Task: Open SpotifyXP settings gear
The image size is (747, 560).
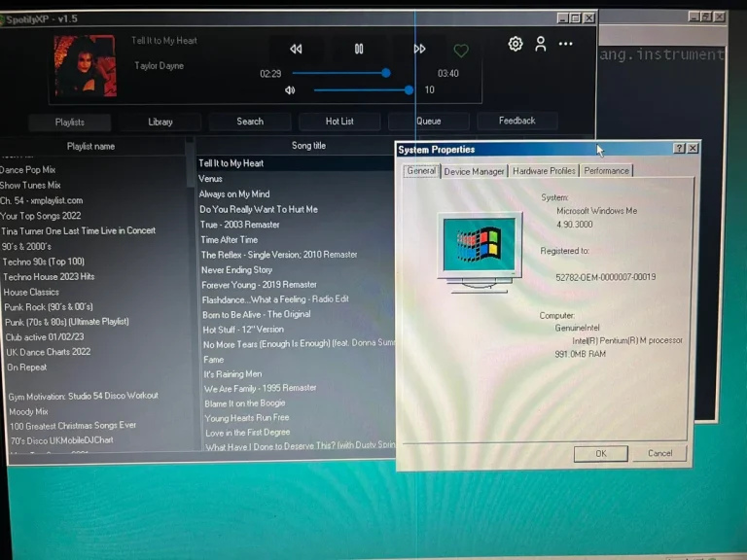Action: tap(515, 44)
